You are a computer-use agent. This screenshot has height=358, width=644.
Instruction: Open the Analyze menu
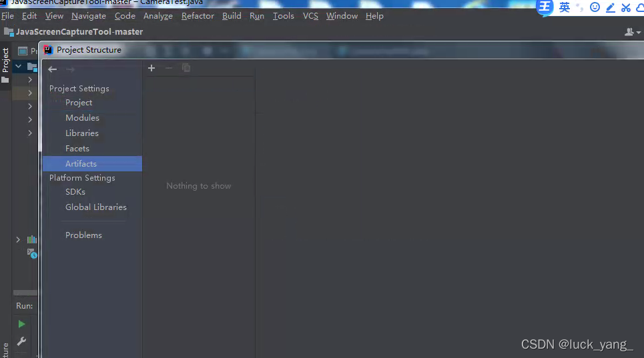157,16
